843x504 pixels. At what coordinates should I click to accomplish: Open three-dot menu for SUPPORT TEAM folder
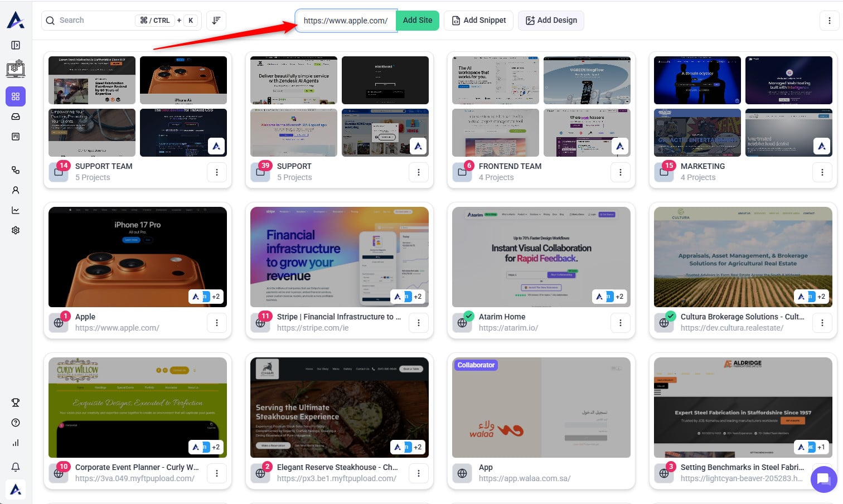tap(217, 172)
